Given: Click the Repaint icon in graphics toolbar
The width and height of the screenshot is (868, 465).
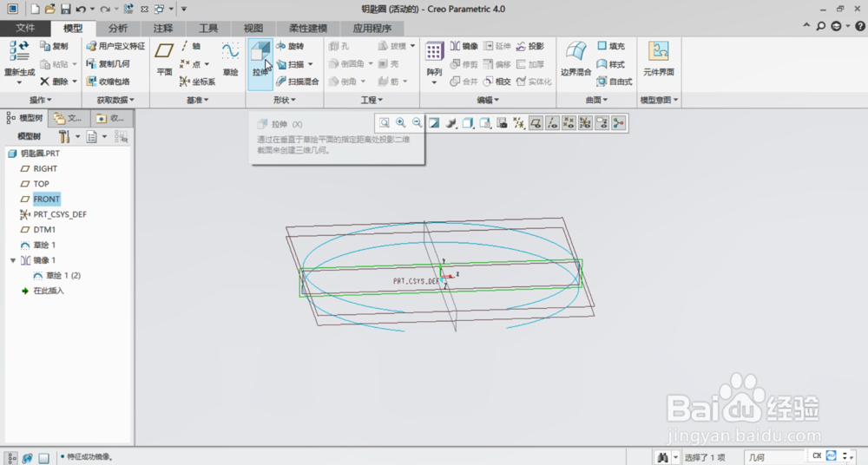Looking at the screenshot, I should (434, 123).
